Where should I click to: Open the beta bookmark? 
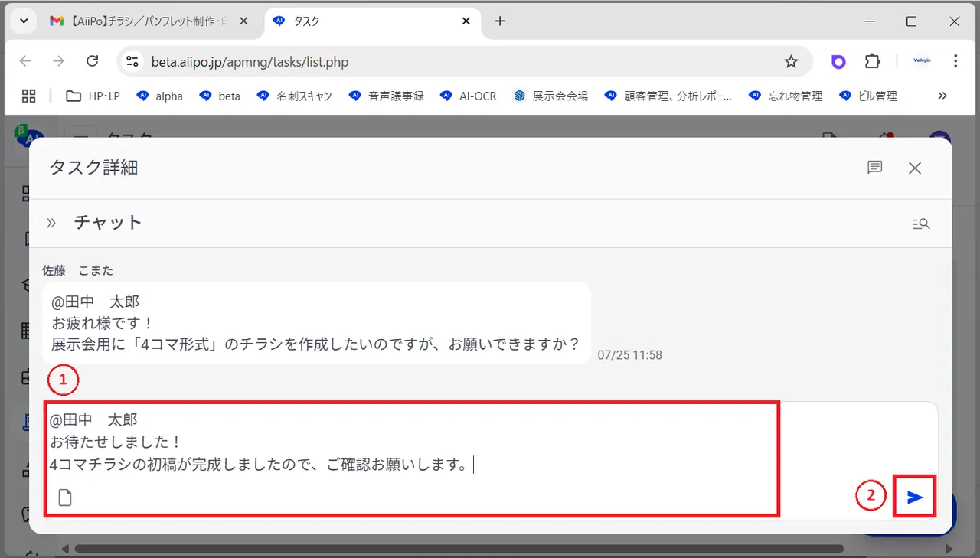click(220, 96)
